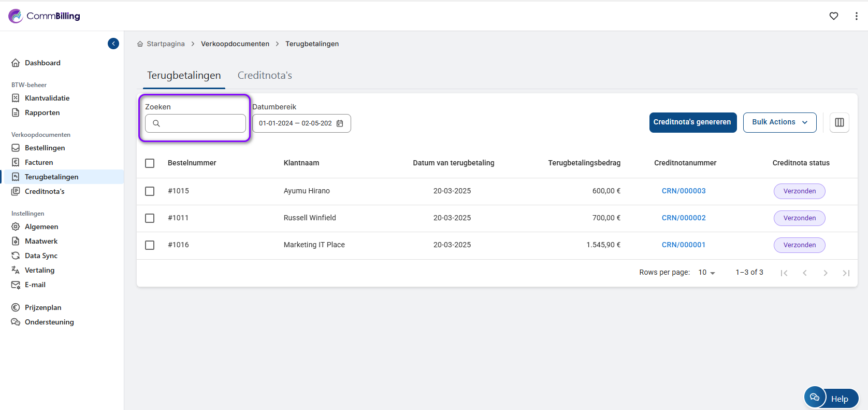This screenshot has width=868, height=410.
Task: Click the home icon in breadcrumb
Action: click(x=140, y=44)
